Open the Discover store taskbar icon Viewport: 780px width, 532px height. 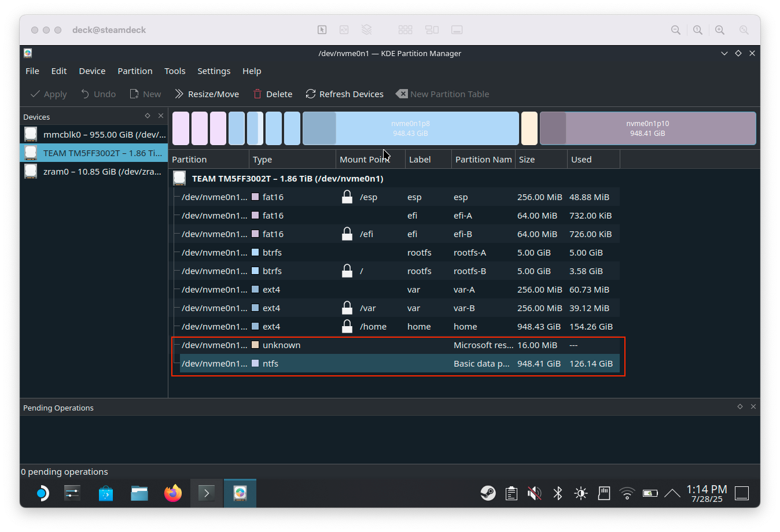point(106,493)
